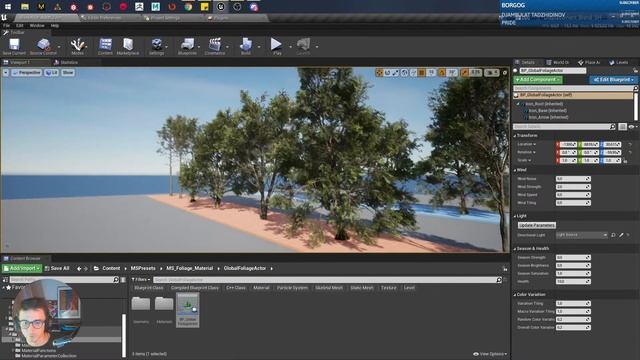Open the Windows Start menu
The image size is (640, 360).
(8, 7)
